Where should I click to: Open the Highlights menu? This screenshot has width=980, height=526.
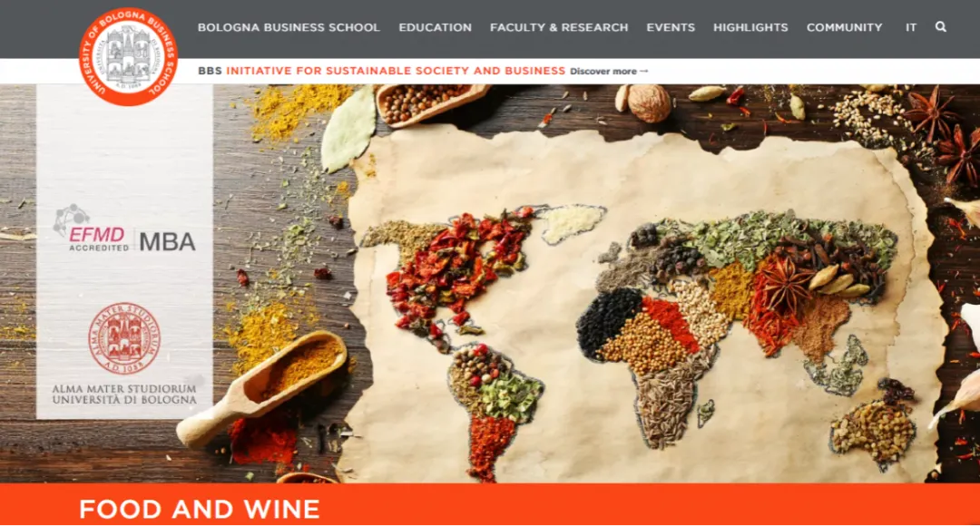click(750, 27)
